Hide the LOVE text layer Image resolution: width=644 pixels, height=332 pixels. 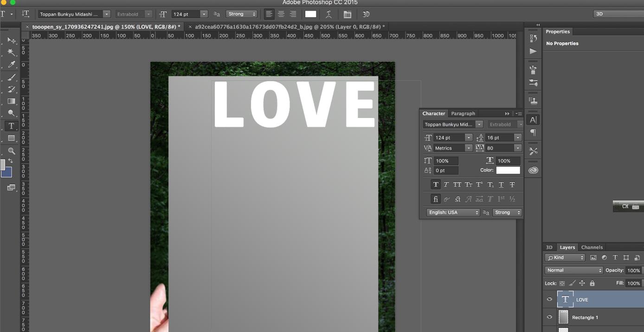tap(549, 299)
